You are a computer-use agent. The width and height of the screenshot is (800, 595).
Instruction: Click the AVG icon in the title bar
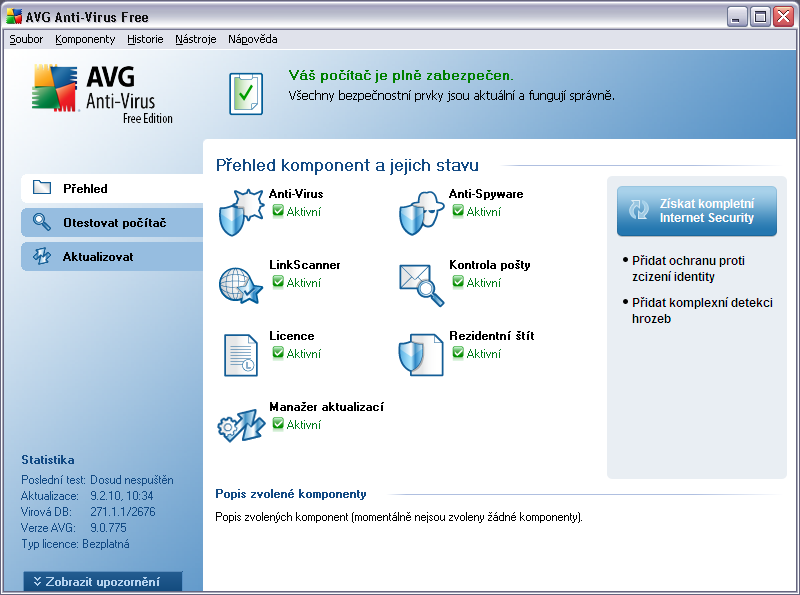pos(14,16)
